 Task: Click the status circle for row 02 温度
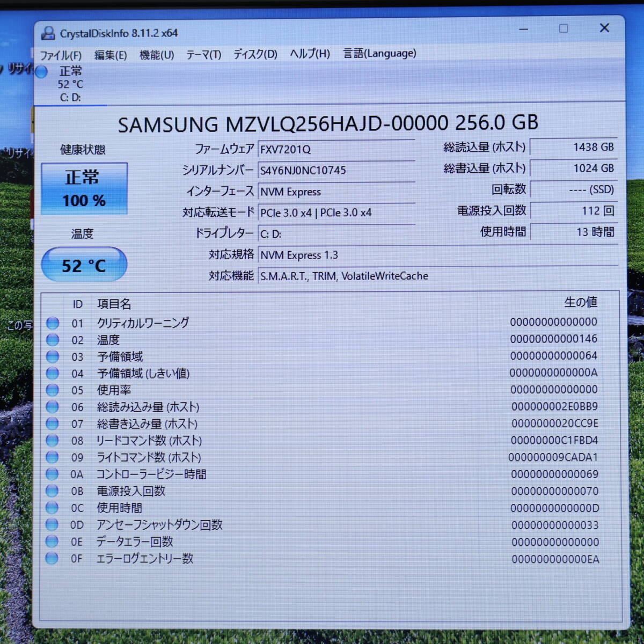point(53,340)
